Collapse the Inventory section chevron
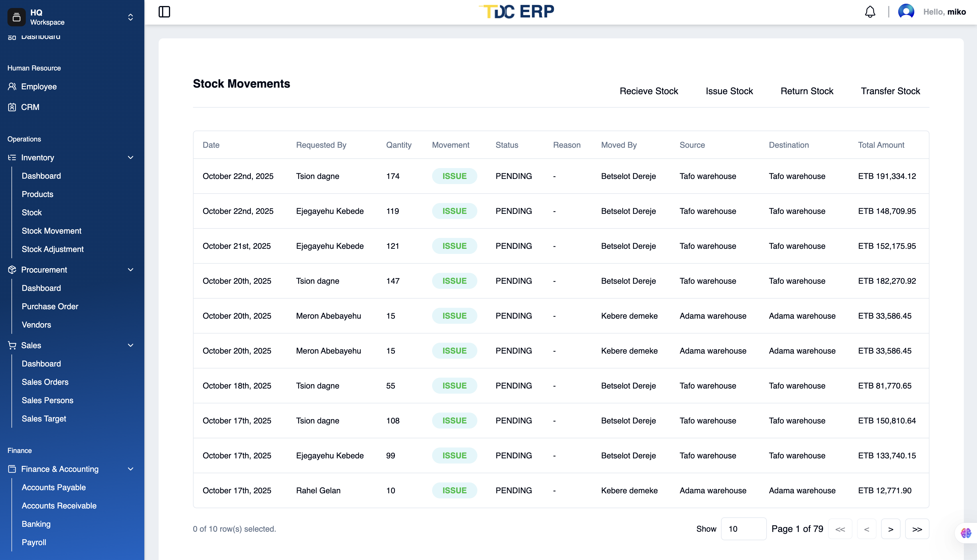The width and height of the screenshot is (977, 560). tap(130, 157)
